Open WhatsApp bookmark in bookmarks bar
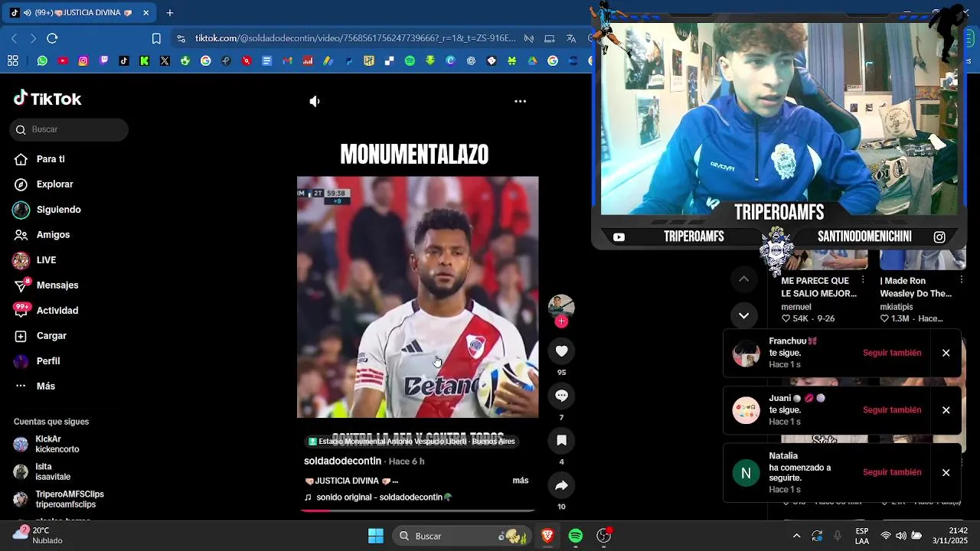This screenshot has height=551, width=980. (x=42, y=60)
